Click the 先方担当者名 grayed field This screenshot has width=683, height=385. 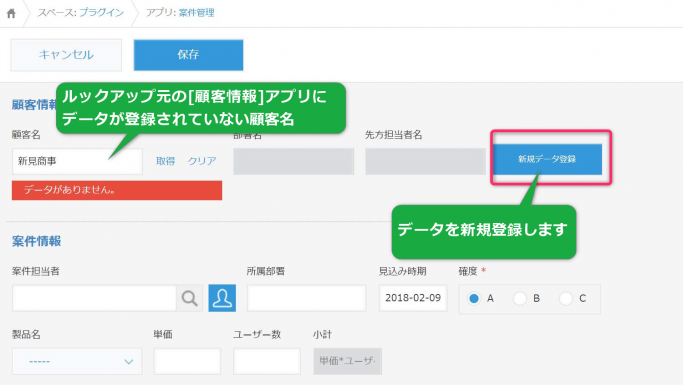click(425, 162)
